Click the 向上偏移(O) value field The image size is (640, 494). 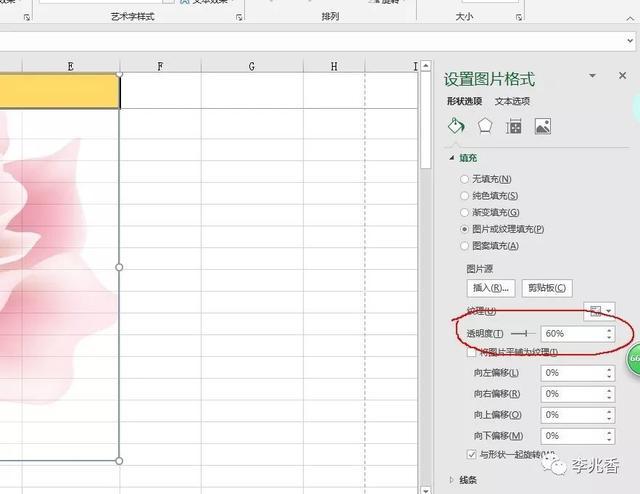click(572, 415)
